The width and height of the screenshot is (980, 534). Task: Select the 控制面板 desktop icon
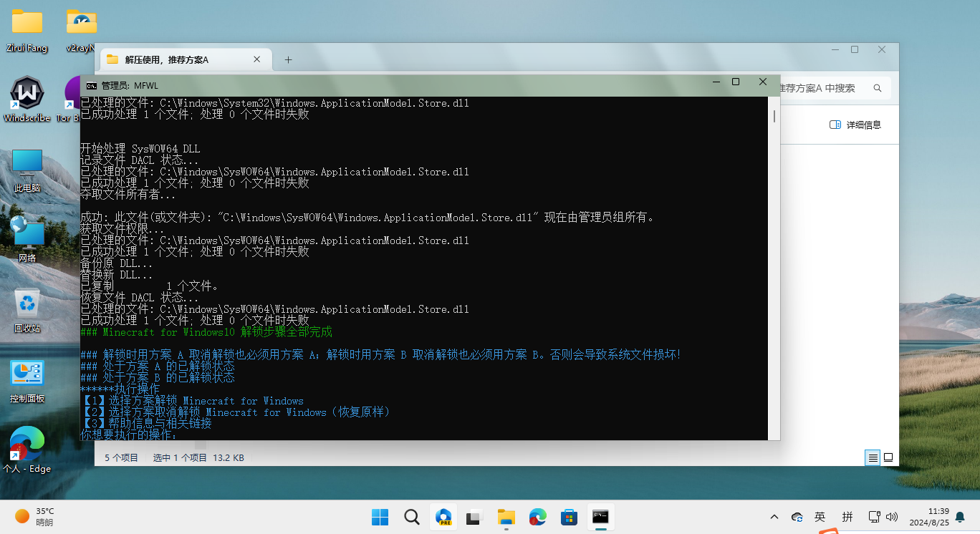point(27,382)
